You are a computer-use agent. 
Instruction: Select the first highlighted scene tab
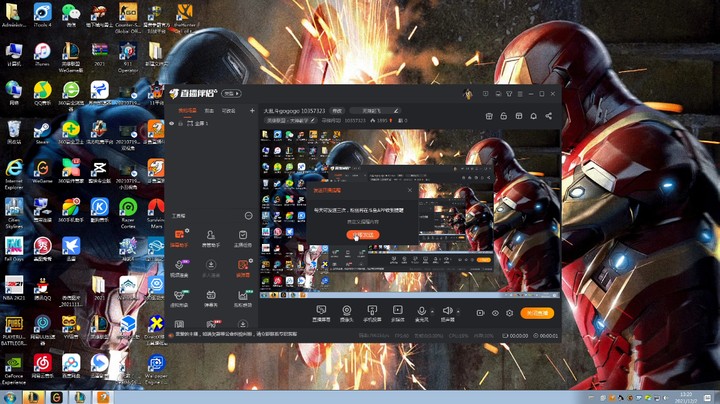187,111
